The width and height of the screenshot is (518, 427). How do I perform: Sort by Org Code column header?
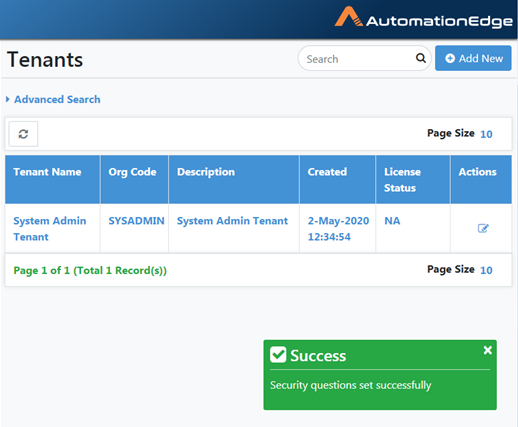[x=132, y=172]
